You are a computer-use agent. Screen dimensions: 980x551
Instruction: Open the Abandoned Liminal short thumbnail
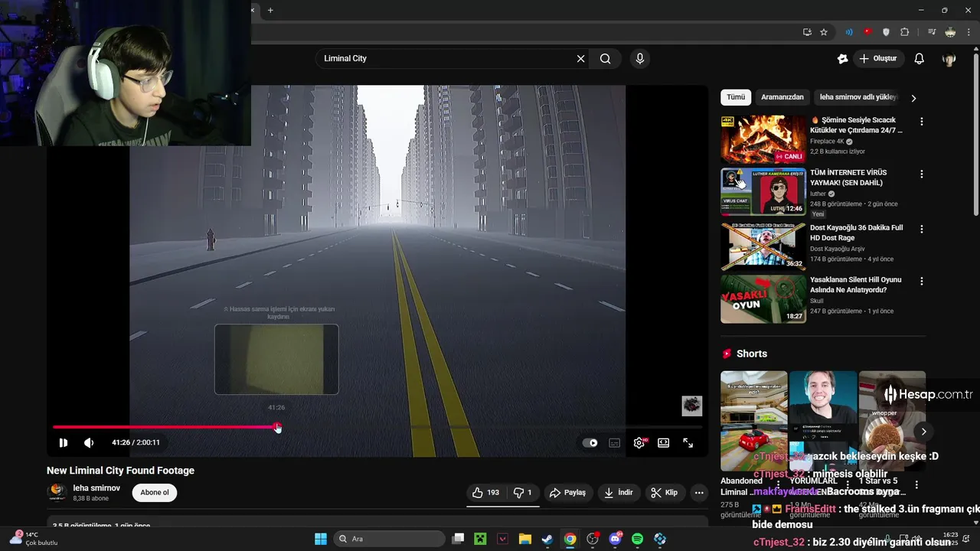coord(753,421)
